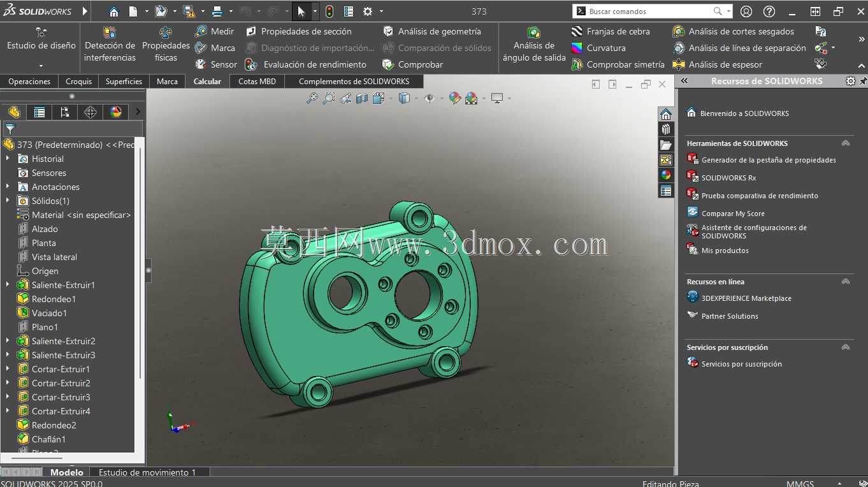Open Propiedades físicas tool
Image resolution: width=868 pixels, height=487 pixels.
tap(166, 45)
